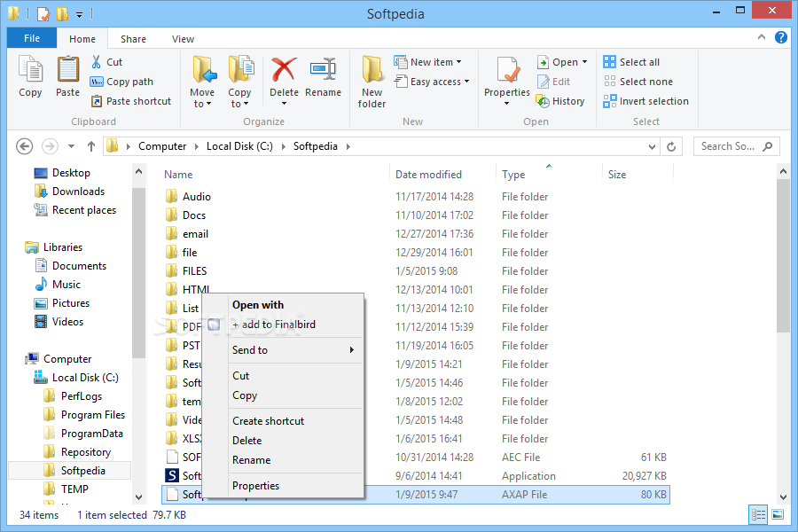Click Local Disk (C:) breadcrumb
798x532 pixels.
click(239, 146)
